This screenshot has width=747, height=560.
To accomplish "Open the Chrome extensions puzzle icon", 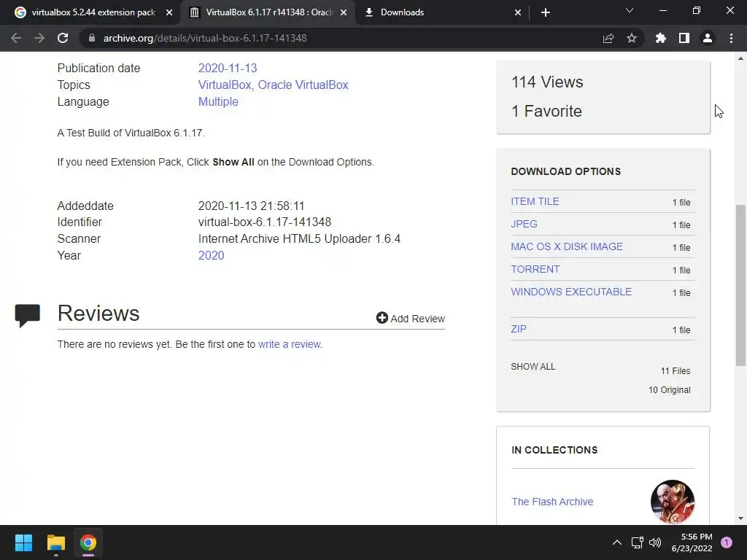I will pos(661,38).
